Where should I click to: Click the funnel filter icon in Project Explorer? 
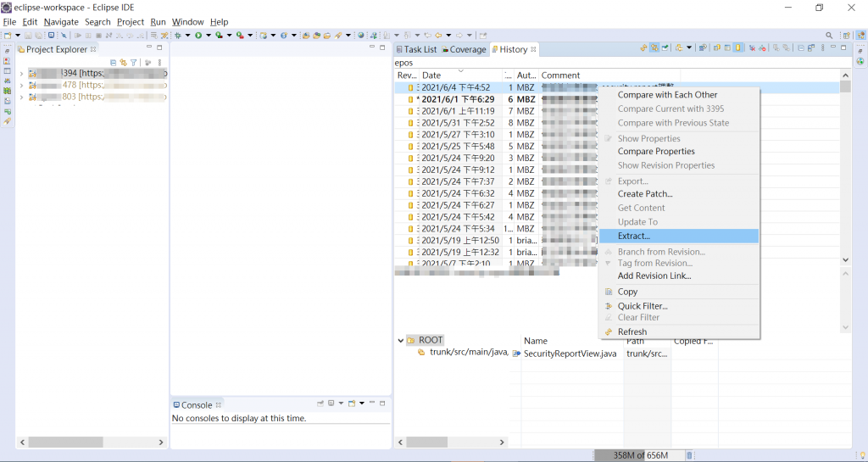[133, 63]
